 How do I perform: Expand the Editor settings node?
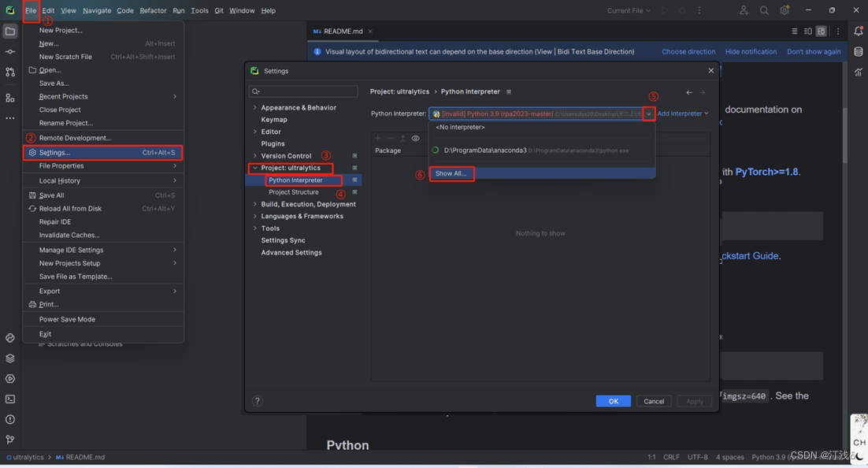click(255, 132)
